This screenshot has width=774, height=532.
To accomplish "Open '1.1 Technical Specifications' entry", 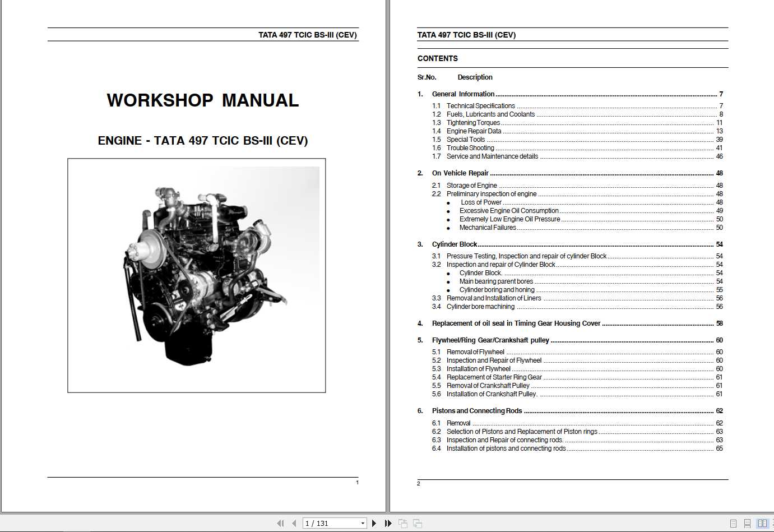I will pyautogui.click(x=577, y=106).
